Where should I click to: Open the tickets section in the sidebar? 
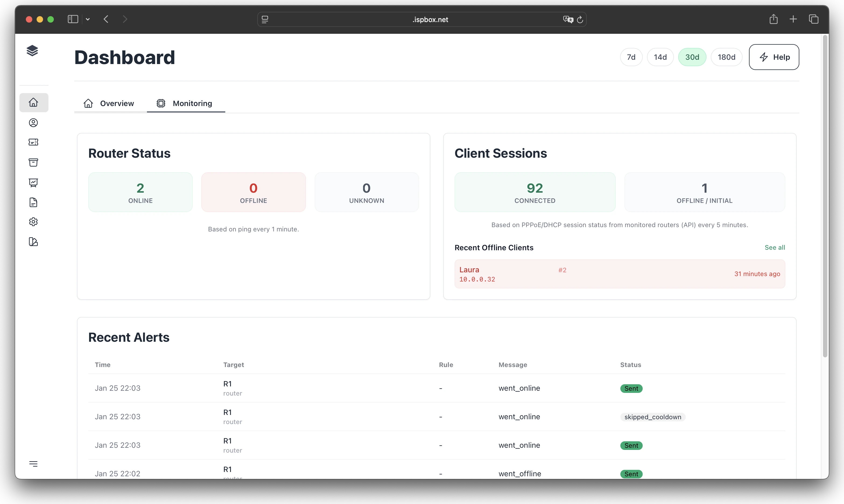coord(33,142)
